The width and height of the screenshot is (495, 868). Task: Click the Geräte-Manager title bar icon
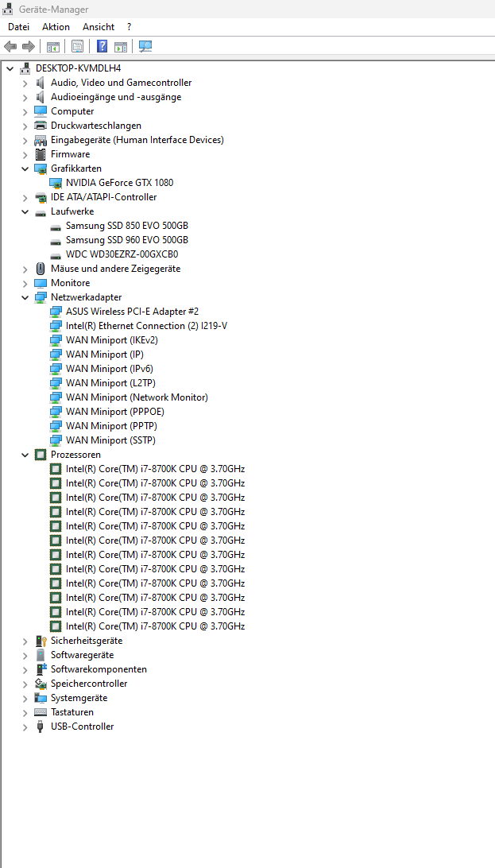pos(8,10)
